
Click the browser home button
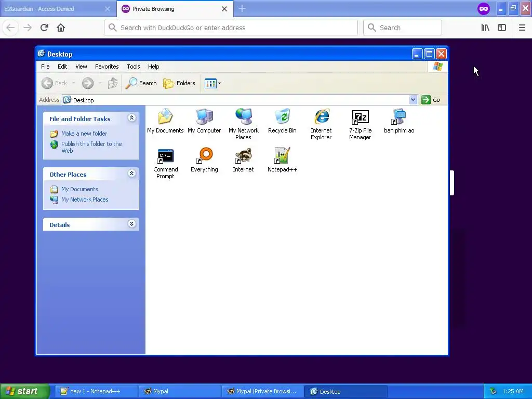pyautogui.click(x=61, y=28)
